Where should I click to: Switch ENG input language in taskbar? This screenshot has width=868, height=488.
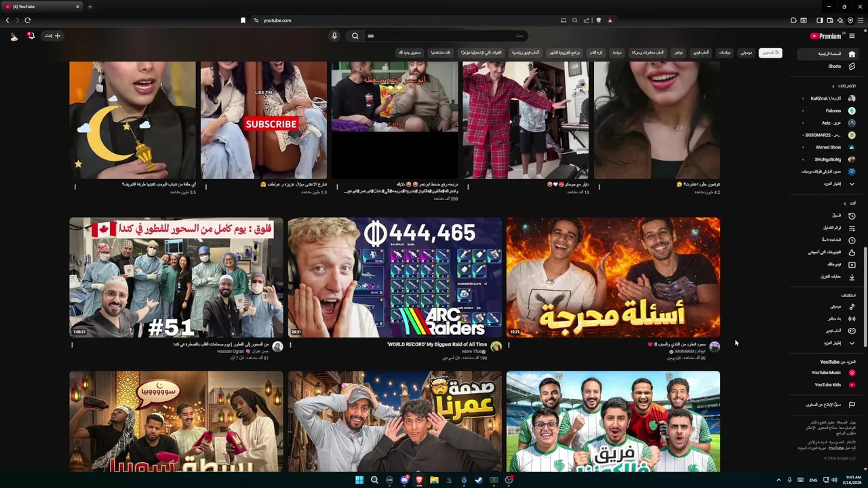[813, 480]
